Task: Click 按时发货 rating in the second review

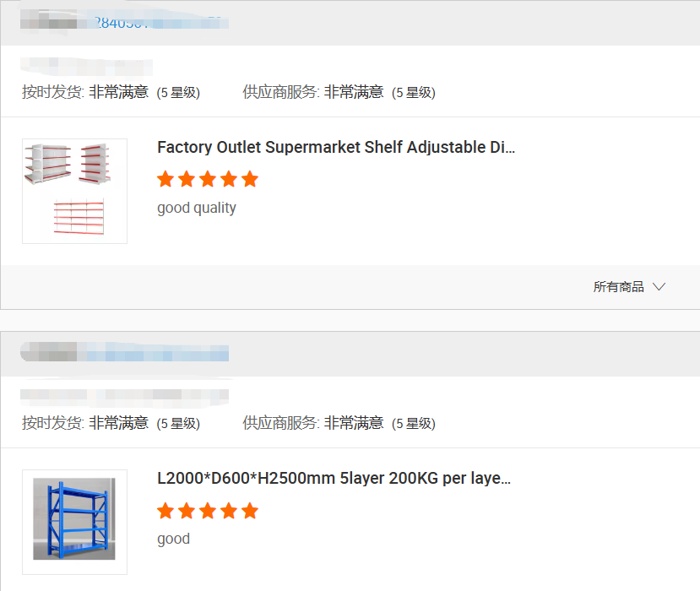Action: tap(111, 423)
